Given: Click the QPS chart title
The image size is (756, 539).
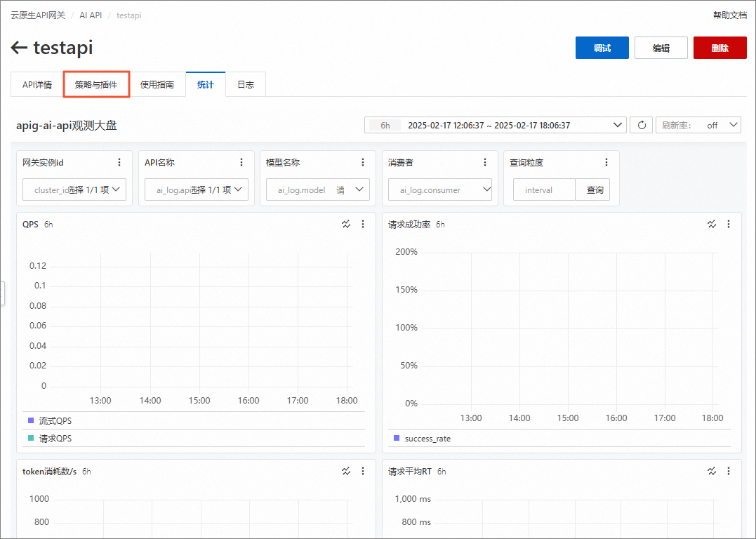Looking at the screenshot, I should coord(30,224).
